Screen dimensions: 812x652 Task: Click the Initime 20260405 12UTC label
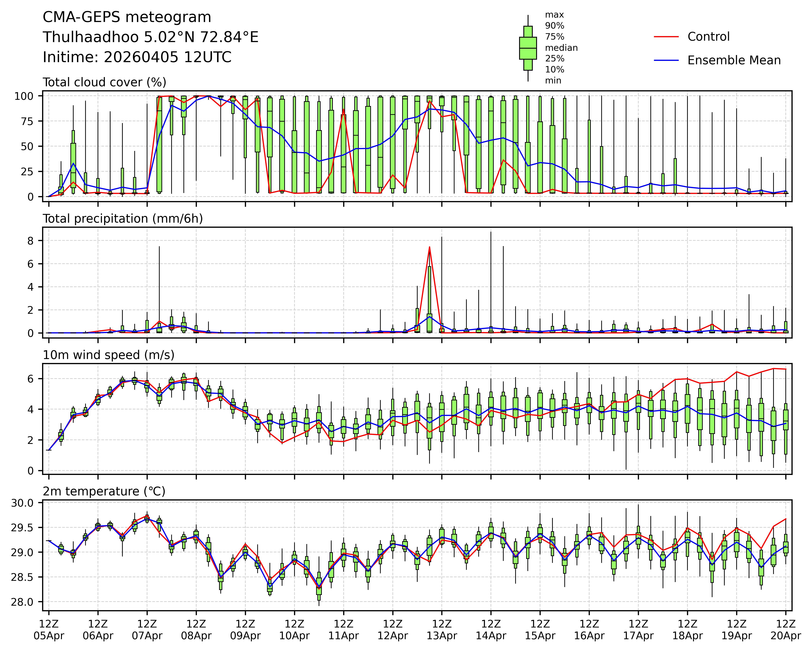pyautogui.click(x=137, y=57)
